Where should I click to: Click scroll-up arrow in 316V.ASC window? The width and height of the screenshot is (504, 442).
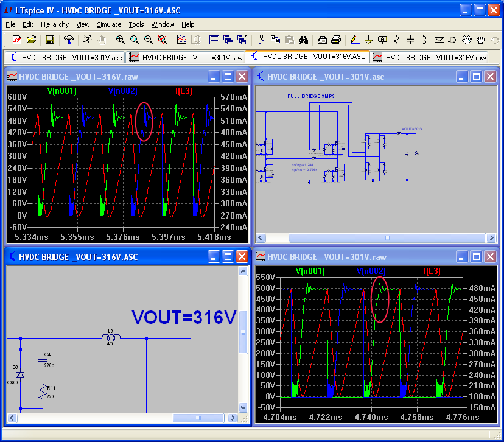(243, 272)
